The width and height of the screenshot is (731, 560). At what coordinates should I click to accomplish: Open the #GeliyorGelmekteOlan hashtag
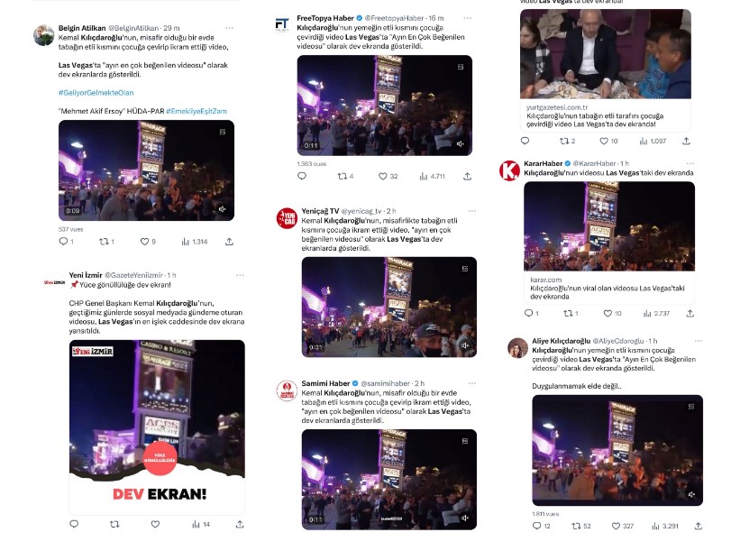(x=96, y=93)
